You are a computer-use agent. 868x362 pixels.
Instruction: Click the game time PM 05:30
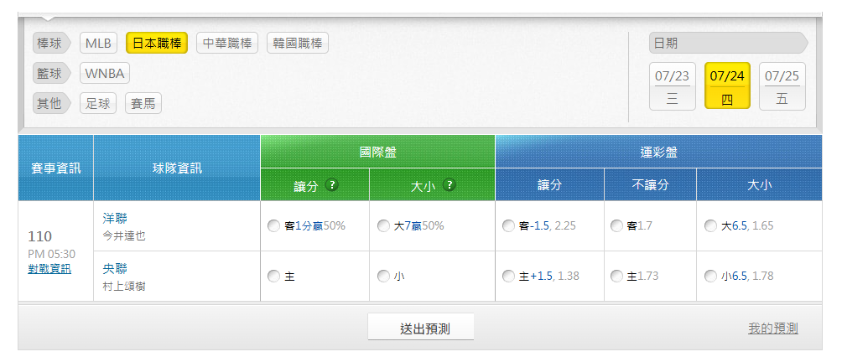pyautogui.click(x=51, y=255)
